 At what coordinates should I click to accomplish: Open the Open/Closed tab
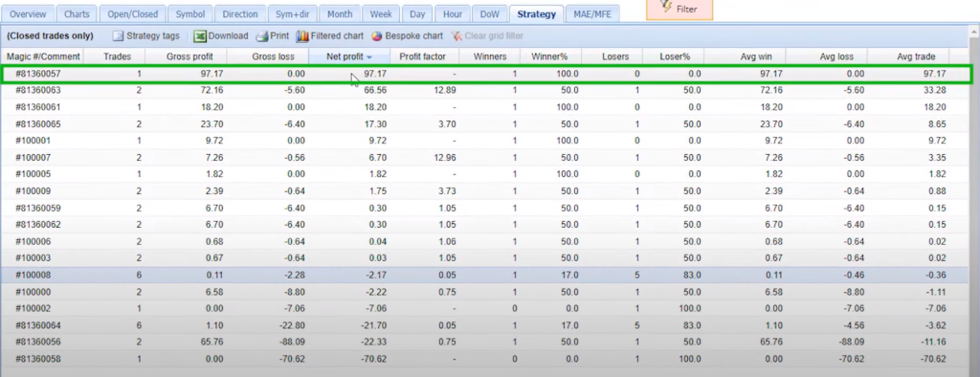tap(132, 13)
